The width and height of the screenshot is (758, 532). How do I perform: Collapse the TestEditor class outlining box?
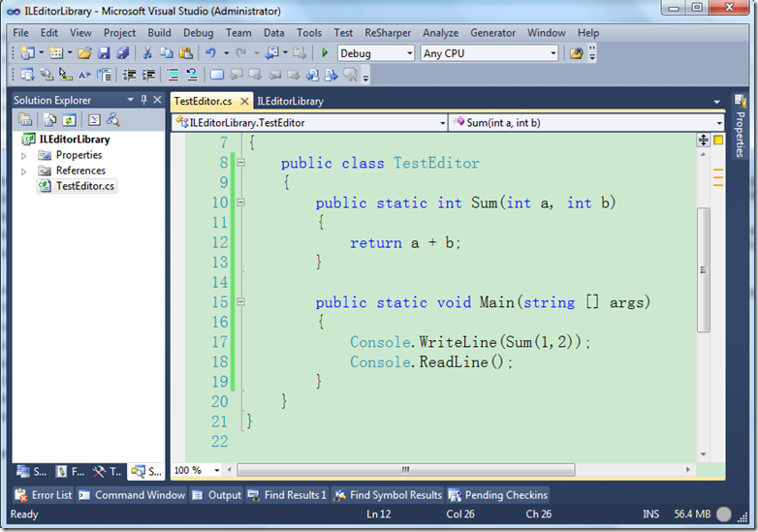pyautogui.click(x=240, y=163)
